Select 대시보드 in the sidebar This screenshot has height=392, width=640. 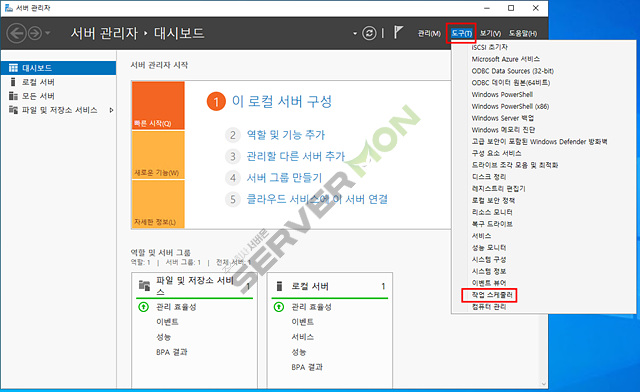tap(58, 68)
